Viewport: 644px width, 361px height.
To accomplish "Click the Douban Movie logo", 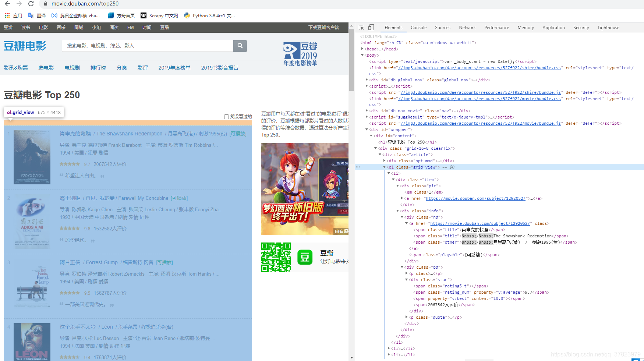I will pyautogui.click(x=25, y=46).
